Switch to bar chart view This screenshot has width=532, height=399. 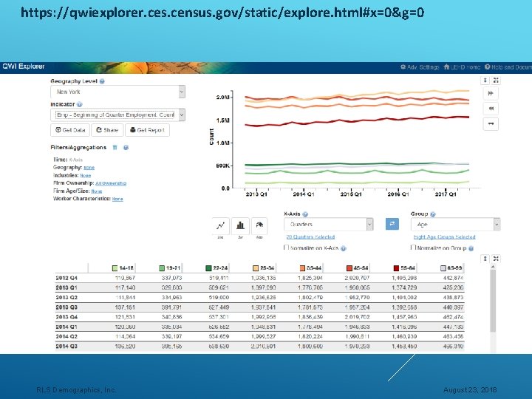[240, 225]
